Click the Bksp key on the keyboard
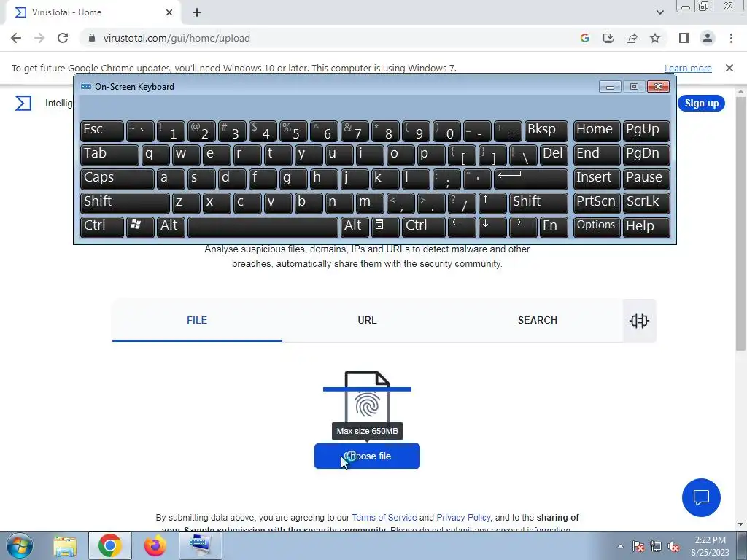The width and height of the screenshot is (747, 560). pos(546,131)
